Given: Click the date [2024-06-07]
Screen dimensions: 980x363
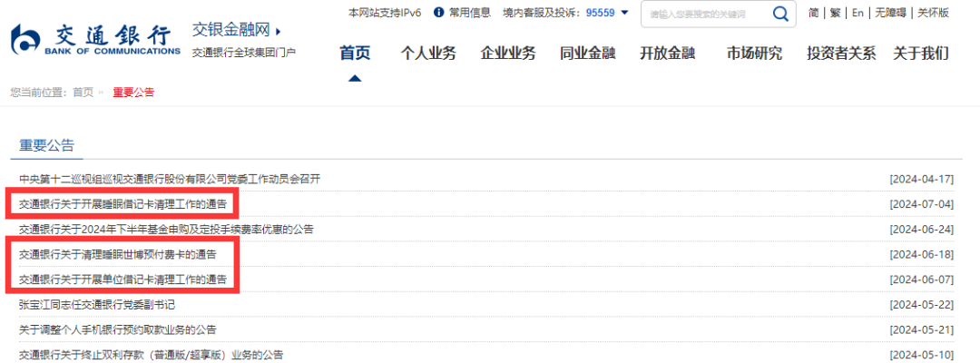Looking at the screenshot, I should (922, 280).
